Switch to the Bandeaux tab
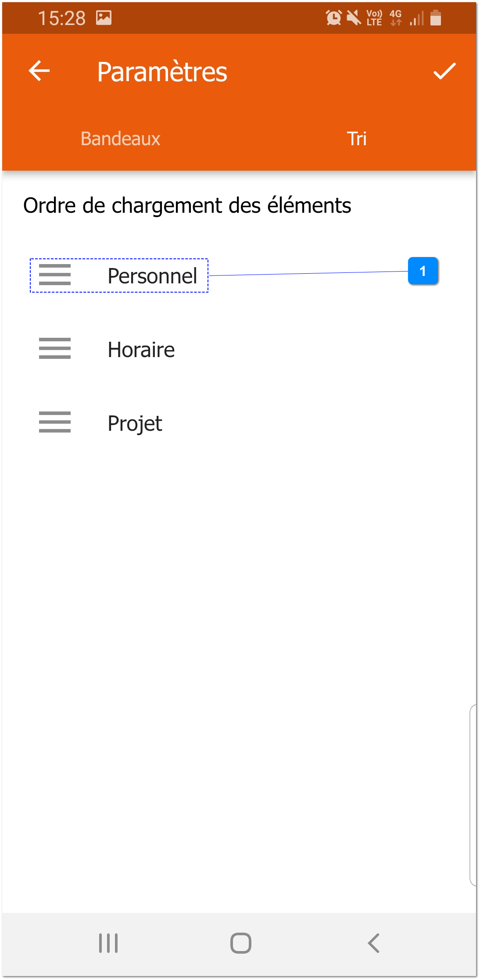Viewport: 480px width, 980px height. tap(120, 139)
